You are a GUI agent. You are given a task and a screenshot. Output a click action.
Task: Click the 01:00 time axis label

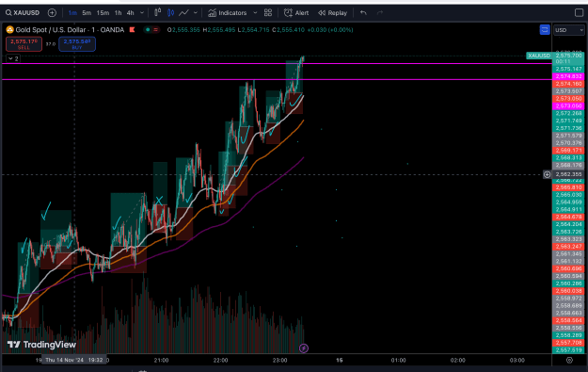pos(398,360)
